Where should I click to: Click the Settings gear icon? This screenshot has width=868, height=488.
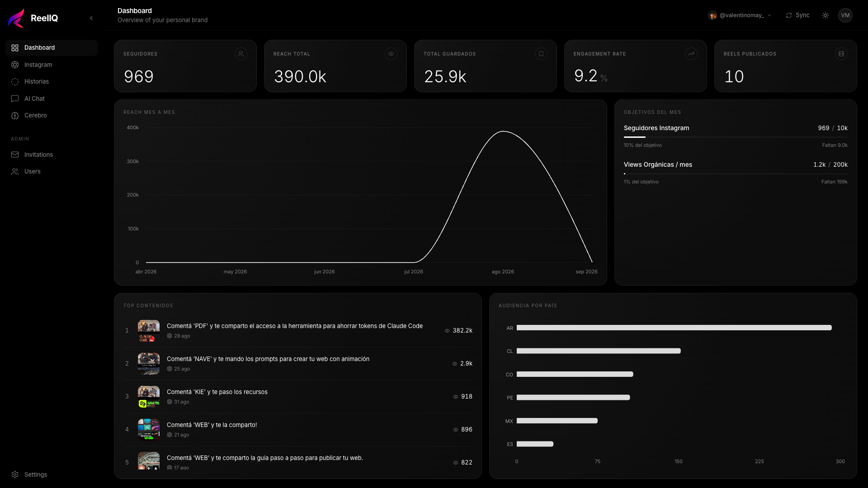pyautogui.click(x=15, y=474)
